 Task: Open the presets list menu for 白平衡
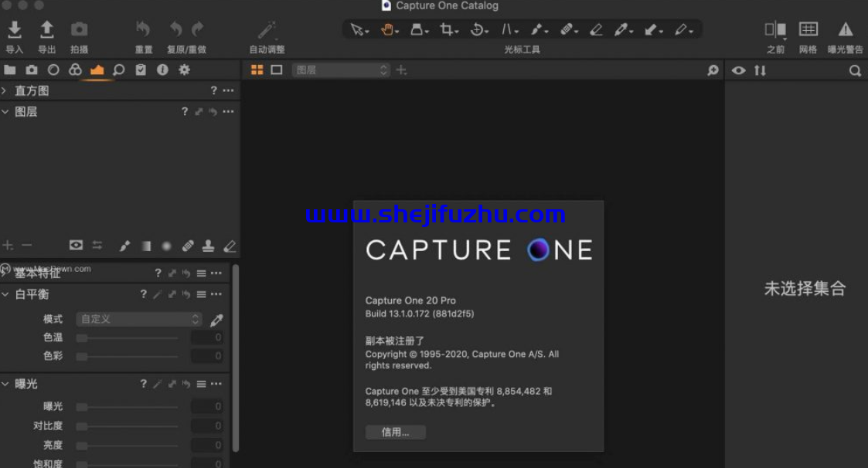[202, 294]
